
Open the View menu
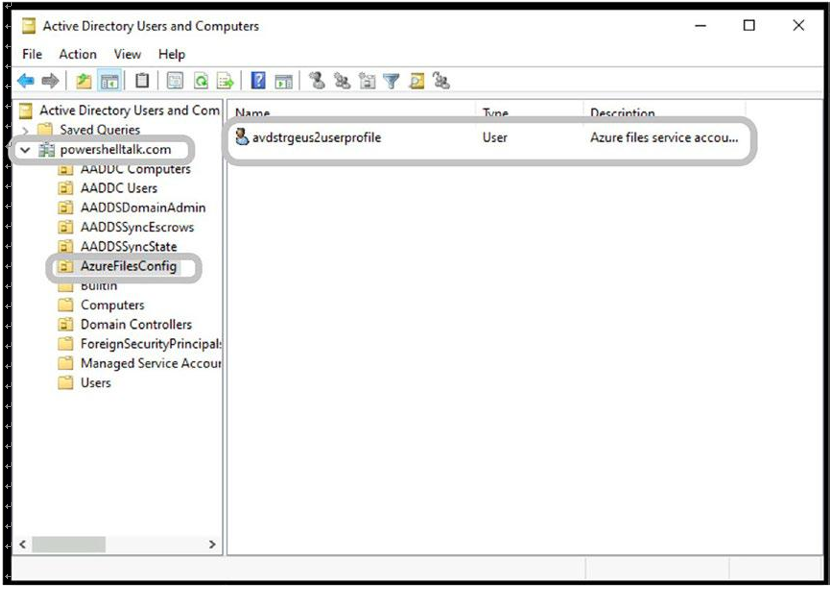pos(127,54)
